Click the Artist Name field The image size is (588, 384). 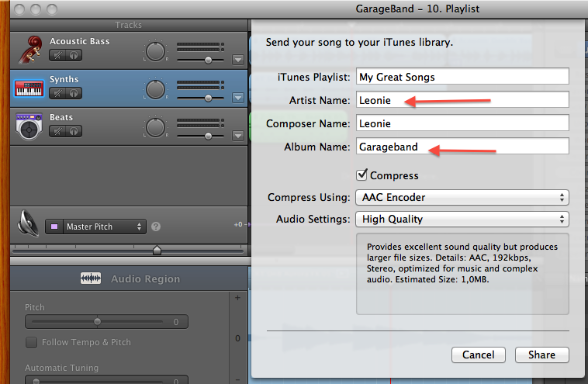[462, 100]
